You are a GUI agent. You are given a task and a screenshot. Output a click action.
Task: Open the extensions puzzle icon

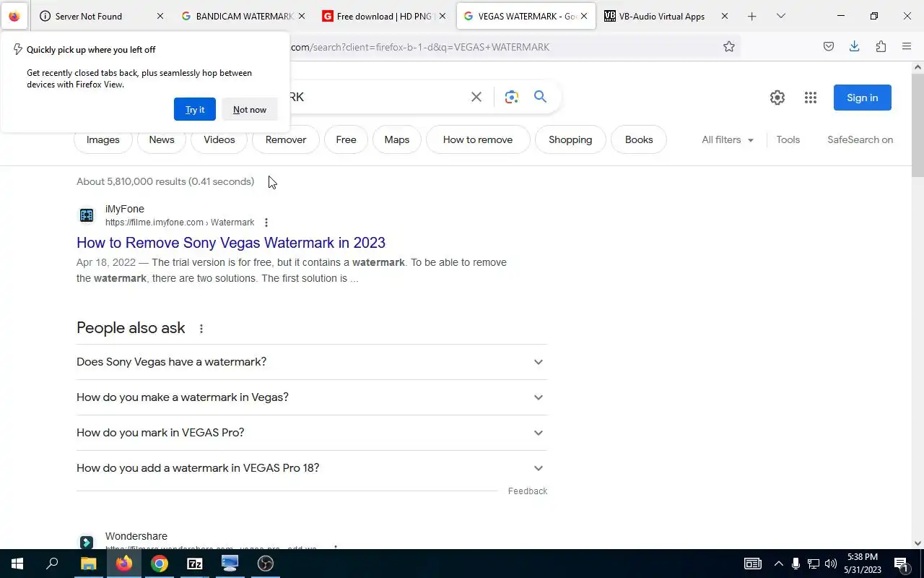click(881, 47)
